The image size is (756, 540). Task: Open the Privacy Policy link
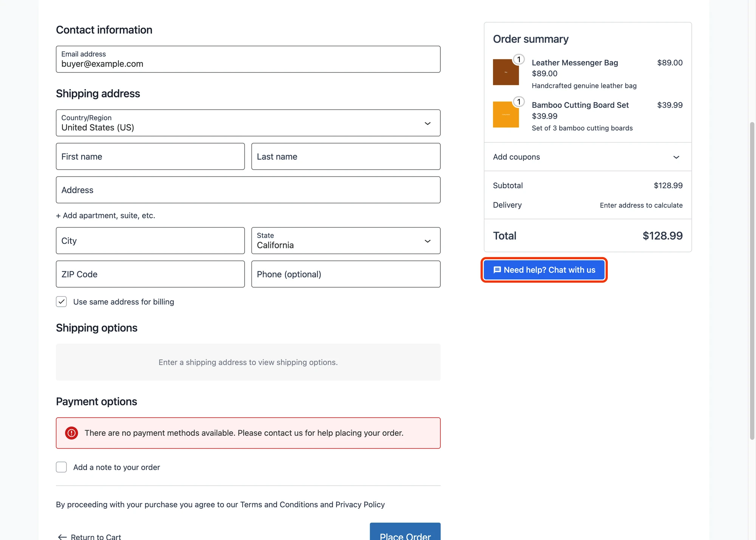pos(360,504)
